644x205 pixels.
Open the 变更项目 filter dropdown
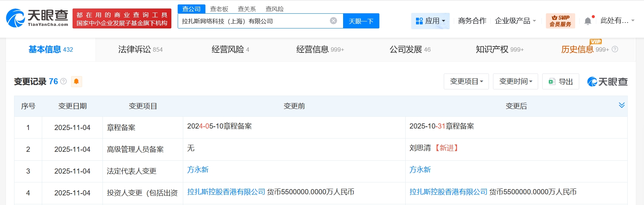[x=466, y=81]
